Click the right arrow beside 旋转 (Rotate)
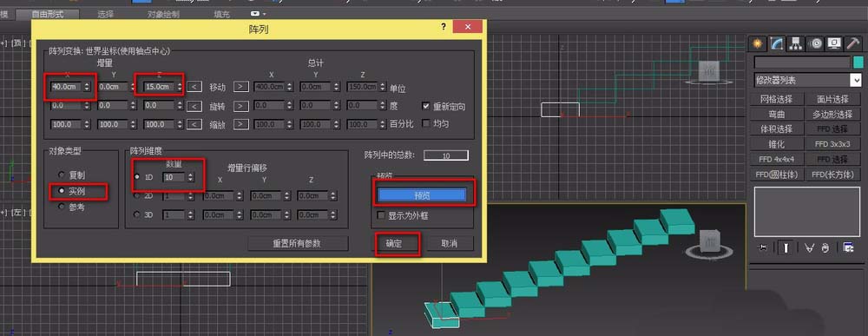Image resolution: width=868 pixels, height=336 pixels. pos(240,105)
